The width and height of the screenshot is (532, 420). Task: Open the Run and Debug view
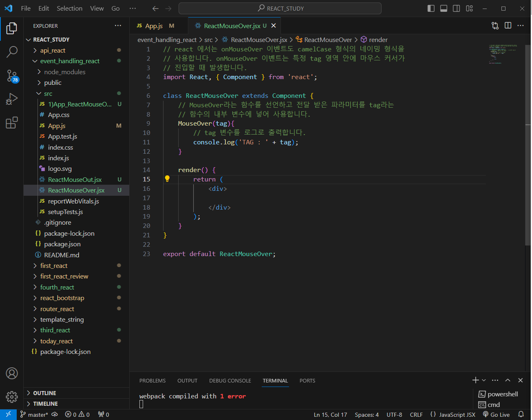pos(12,99)
